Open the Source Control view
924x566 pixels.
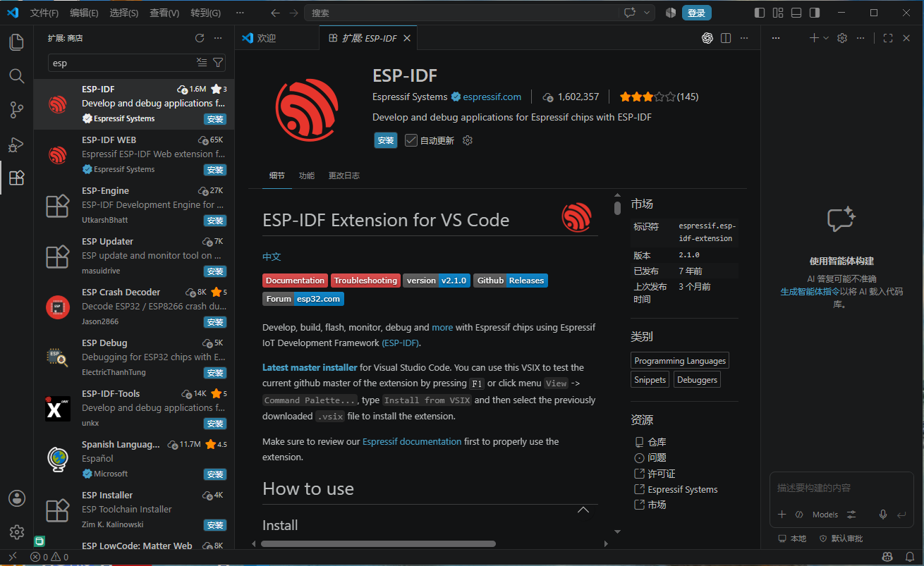pos(17,110)
